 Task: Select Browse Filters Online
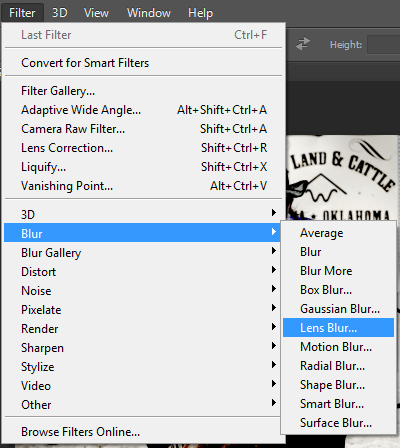[143, 432]
